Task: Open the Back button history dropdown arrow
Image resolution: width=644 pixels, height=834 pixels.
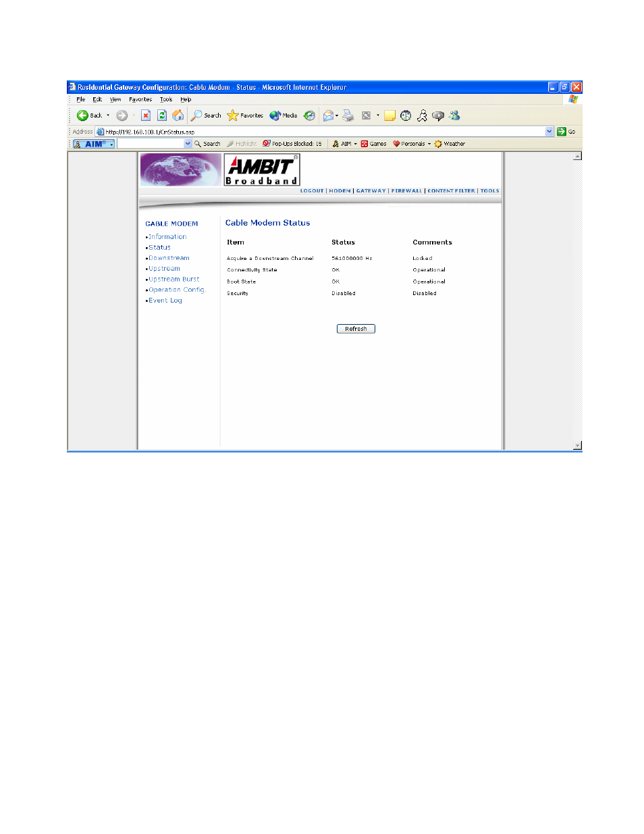Action: (108, 115)
